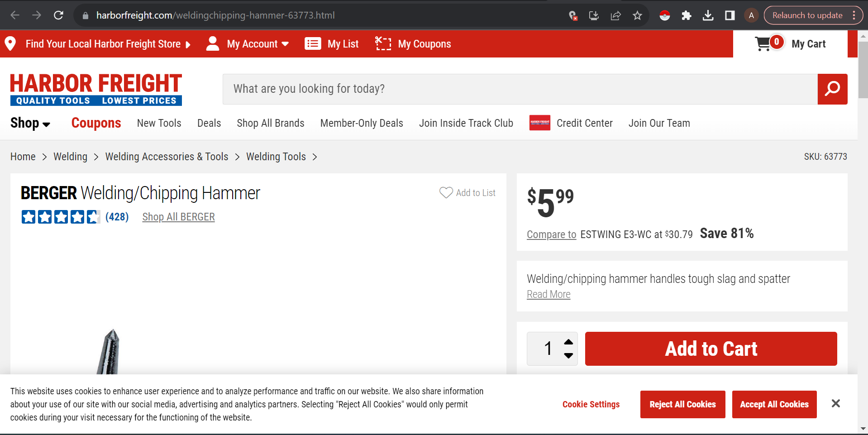The image size is (868, 435).
Task: Expand the My Account dropdown
Action: pyautogui.click(x=258, y=44)
